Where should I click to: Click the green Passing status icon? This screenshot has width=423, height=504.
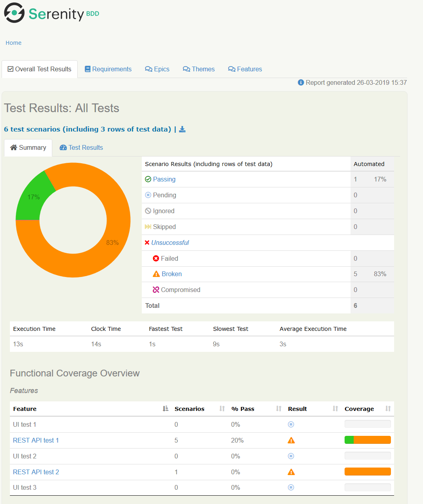[147, 179]
